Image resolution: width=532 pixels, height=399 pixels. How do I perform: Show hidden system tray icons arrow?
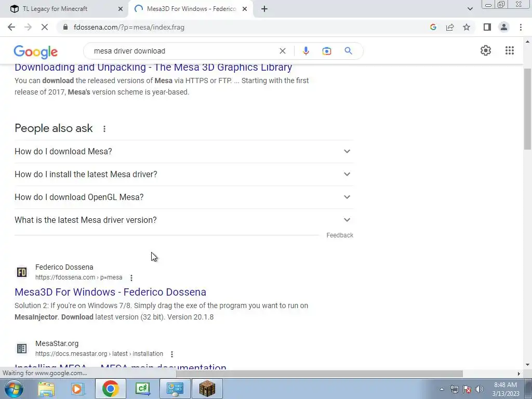(x=442, y=389)
